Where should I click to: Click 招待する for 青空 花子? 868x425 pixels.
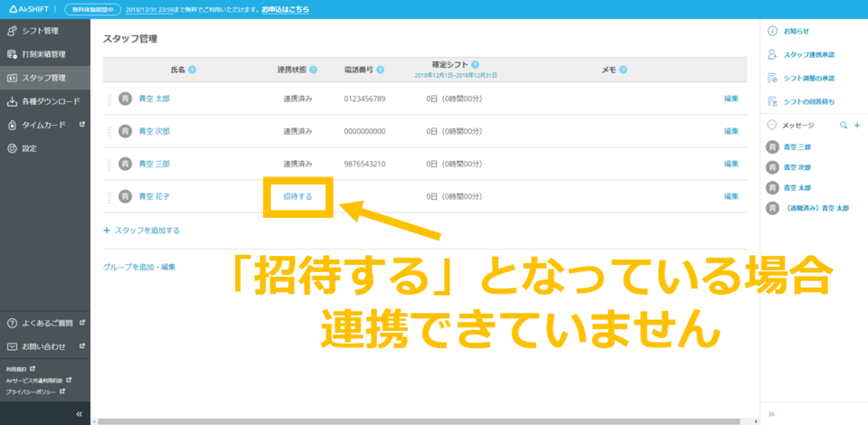coord(297,196)
